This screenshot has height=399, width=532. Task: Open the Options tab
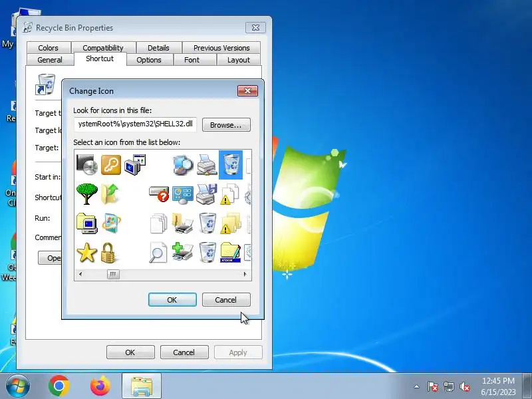[x=149, y=60]
